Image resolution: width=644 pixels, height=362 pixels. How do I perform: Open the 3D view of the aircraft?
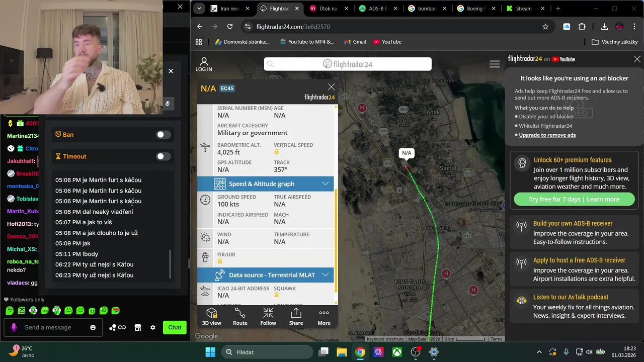click(211, 317)
